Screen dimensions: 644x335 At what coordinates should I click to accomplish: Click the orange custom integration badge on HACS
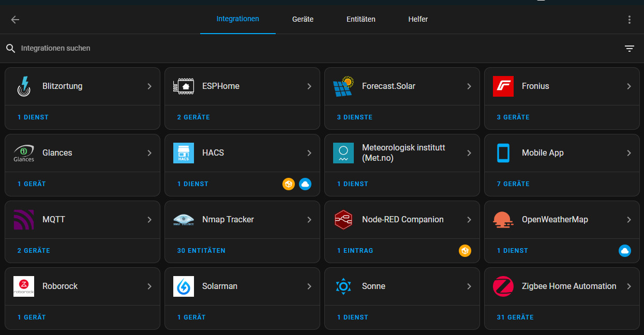click(289, 184)
